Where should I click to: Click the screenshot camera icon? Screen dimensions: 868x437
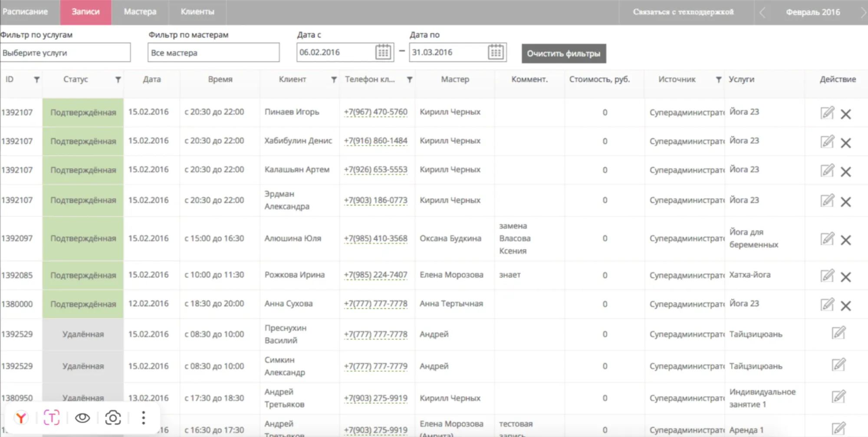(x=113, y=418)
